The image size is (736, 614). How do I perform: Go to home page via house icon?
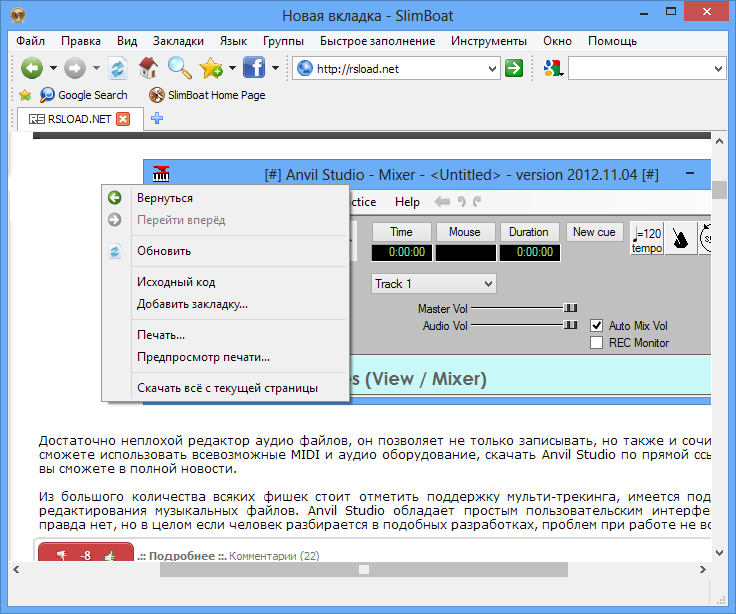point(148,68)
